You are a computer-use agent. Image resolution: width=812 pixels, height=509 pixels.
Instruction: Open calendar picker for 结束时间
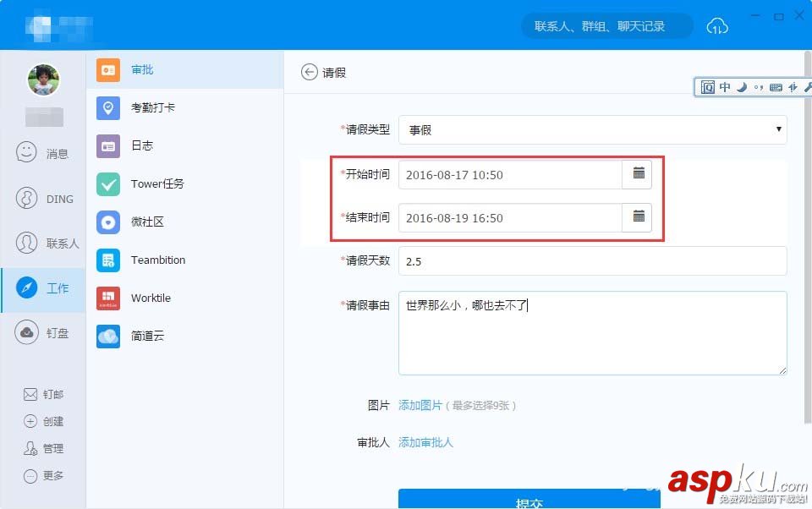[x=639, y=216]
